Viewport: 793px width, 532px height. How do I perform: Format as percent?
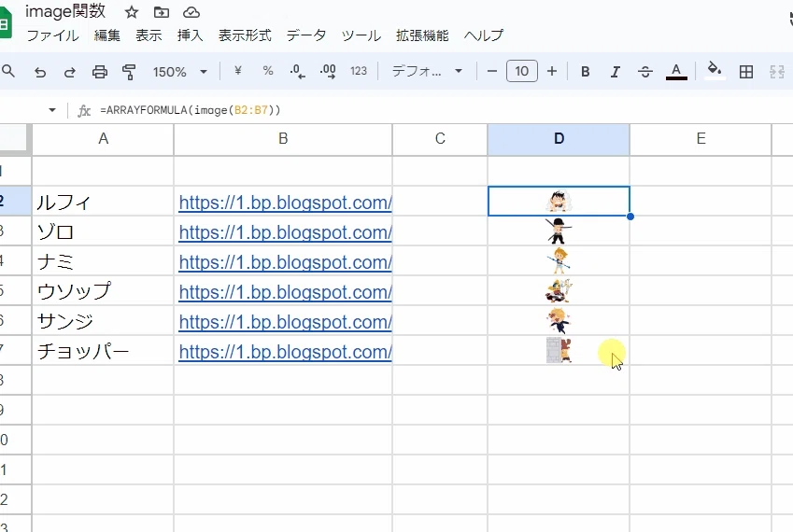pyautogui.click(x=268, y=71)
